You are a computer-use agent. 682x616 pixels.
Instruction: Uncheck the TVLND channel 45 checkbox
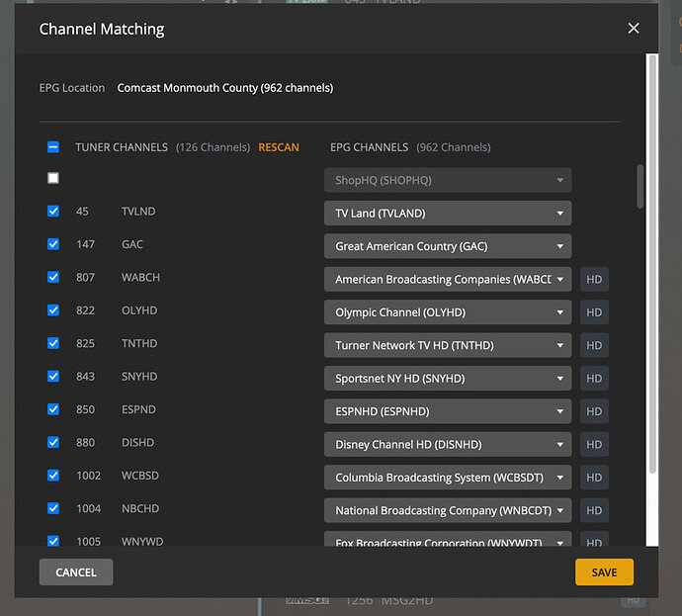[53, 212]
